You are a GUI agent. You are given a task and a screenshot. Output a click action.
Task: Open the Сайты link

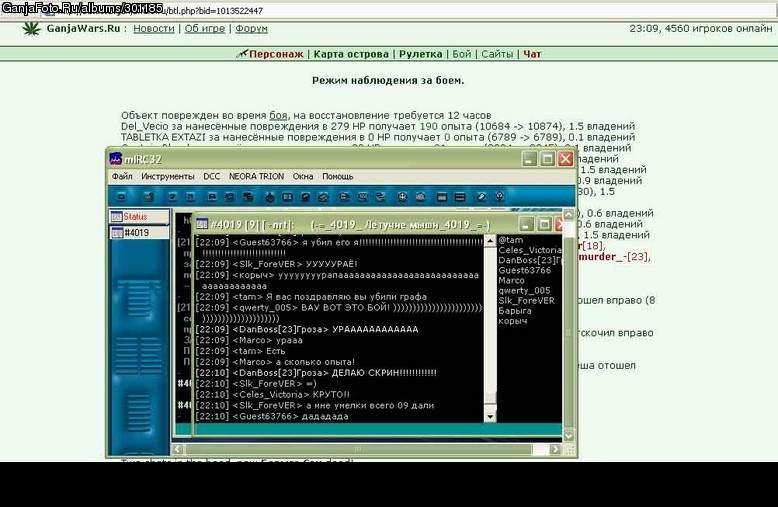497,54
